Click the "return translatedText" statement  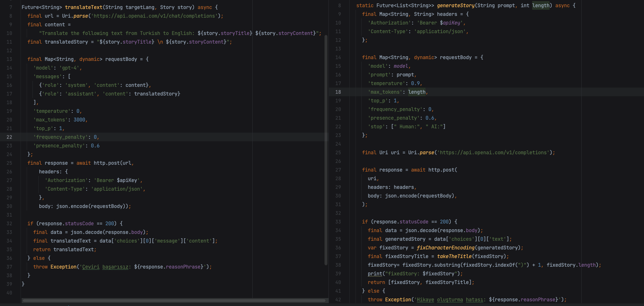tap(65, 249)
